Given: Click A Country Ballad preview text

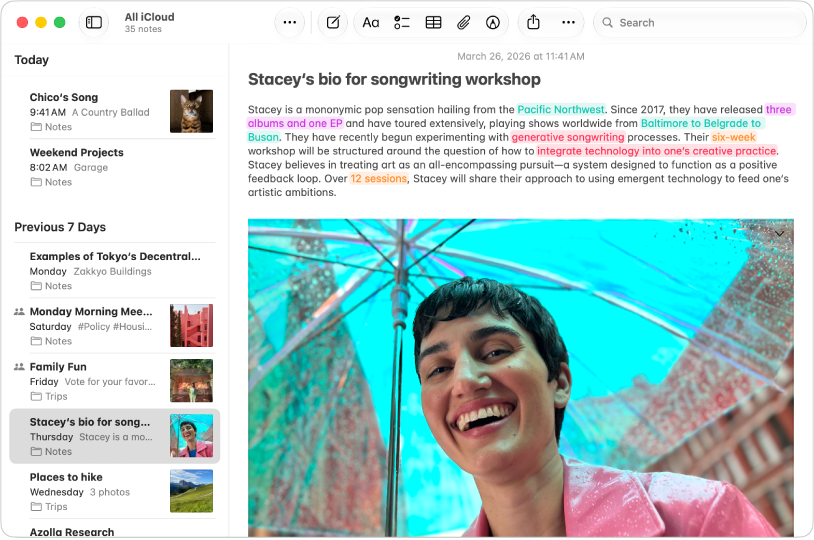Looking at the screenshot, I should 111,112.
